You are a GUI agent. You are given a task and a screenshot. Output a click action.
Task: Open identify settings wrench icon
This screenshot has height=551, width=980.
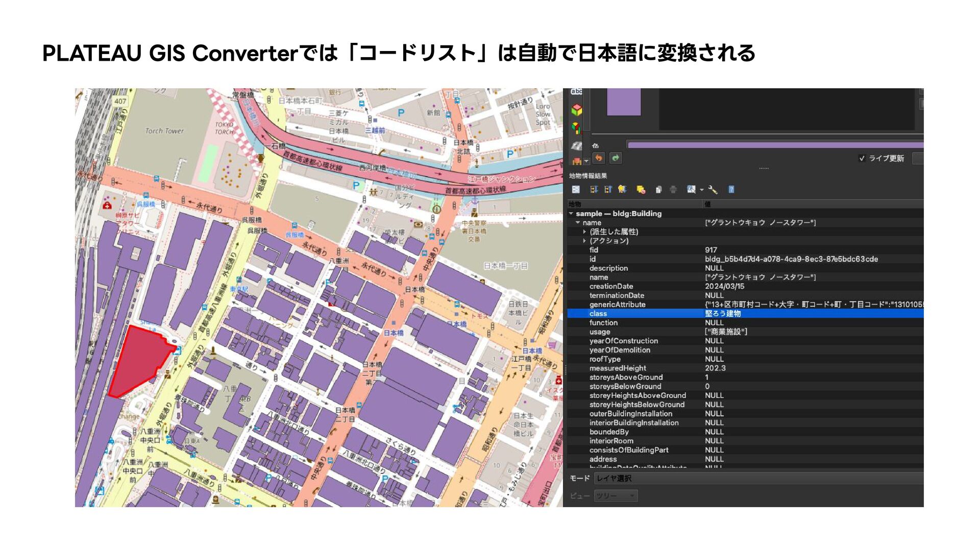pyautogui.click(x=713, y=190)
